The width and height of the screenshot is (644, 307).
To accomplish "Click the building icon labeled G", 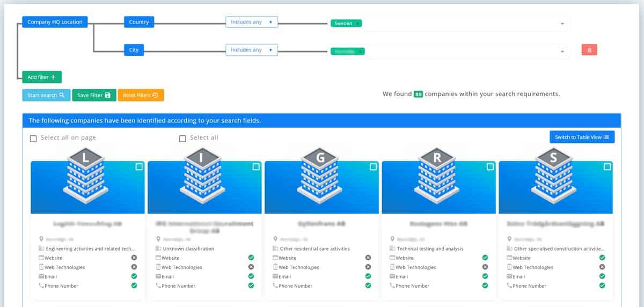I will (x=320, y=173).
